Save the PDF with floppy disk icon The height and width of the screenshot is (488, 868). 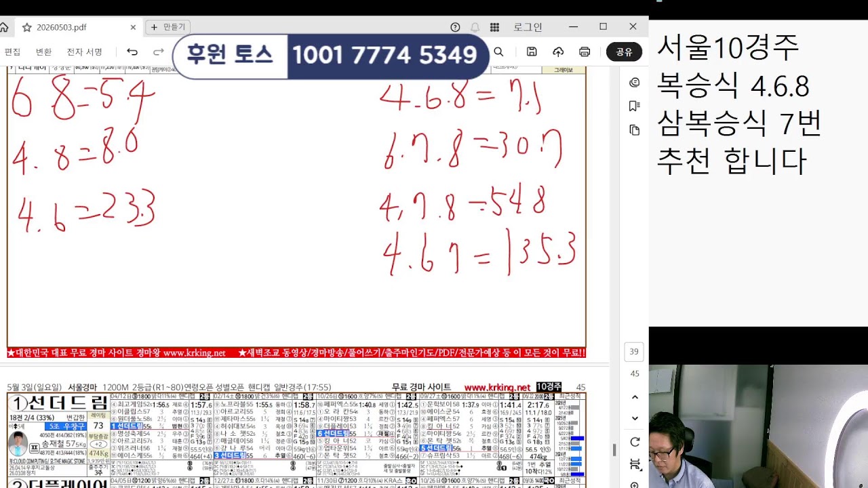(x=532, y=52)
